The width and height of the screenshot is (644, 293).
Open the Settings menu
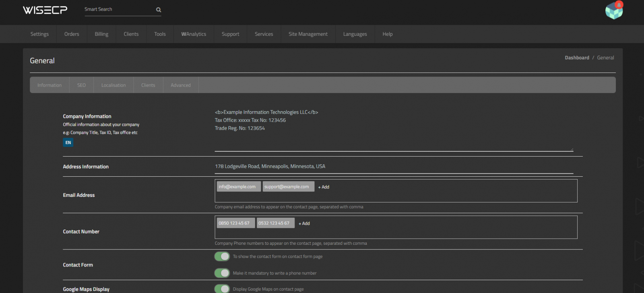pyautogui.click(x=39, y=34)
